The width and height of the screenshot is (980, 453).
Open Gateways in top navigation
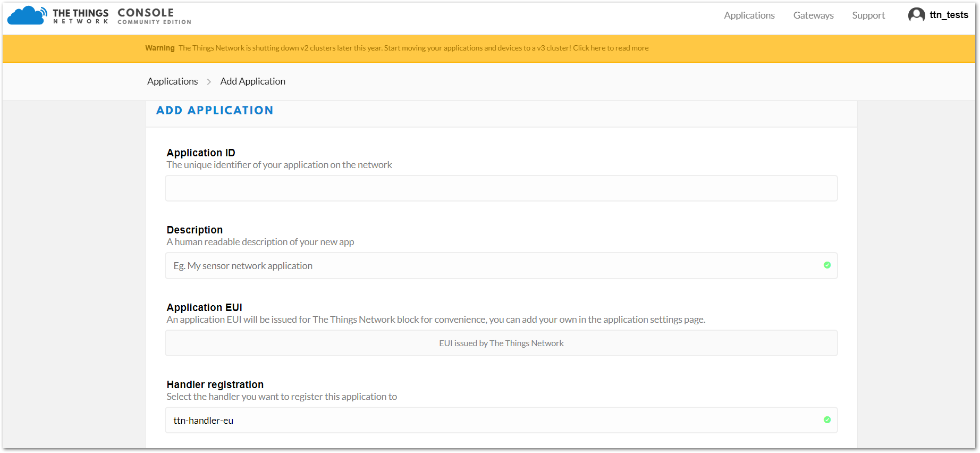(x=813, y=15)
